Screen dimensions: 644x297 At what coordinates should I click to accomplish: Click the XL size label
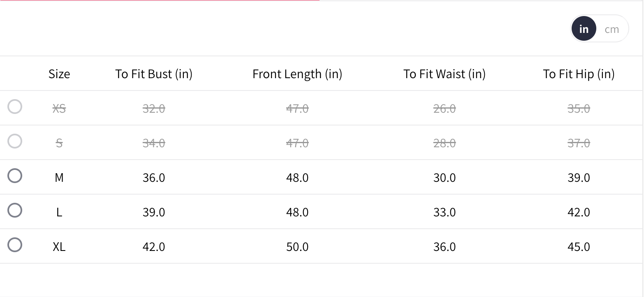59,247
